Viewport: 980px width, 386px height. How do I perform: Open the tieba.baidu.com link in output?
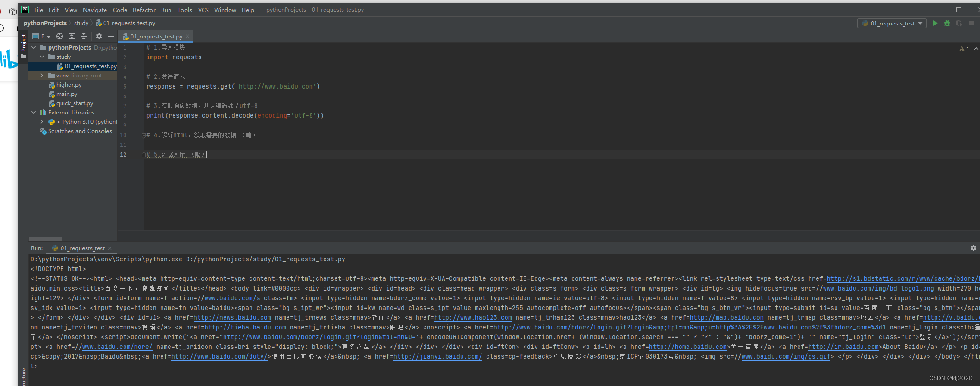click(245, 327)
